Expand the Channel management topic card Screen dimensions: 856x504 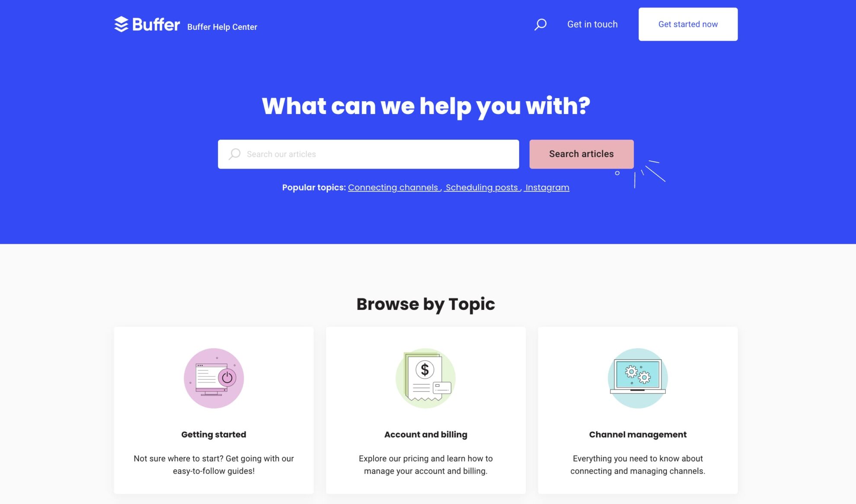click(638, 410)
